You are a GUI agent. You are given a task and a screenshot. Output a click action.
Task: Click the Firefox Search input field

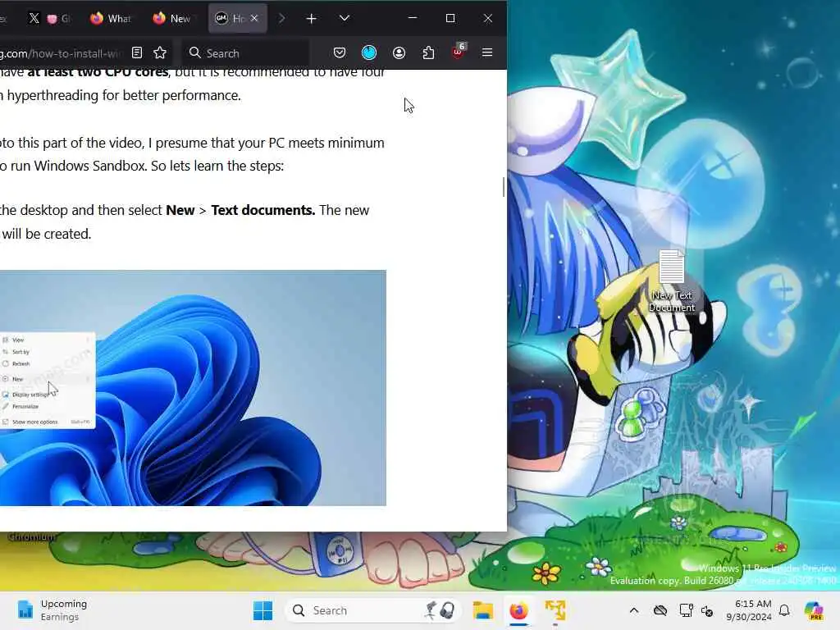pos(245,53)
